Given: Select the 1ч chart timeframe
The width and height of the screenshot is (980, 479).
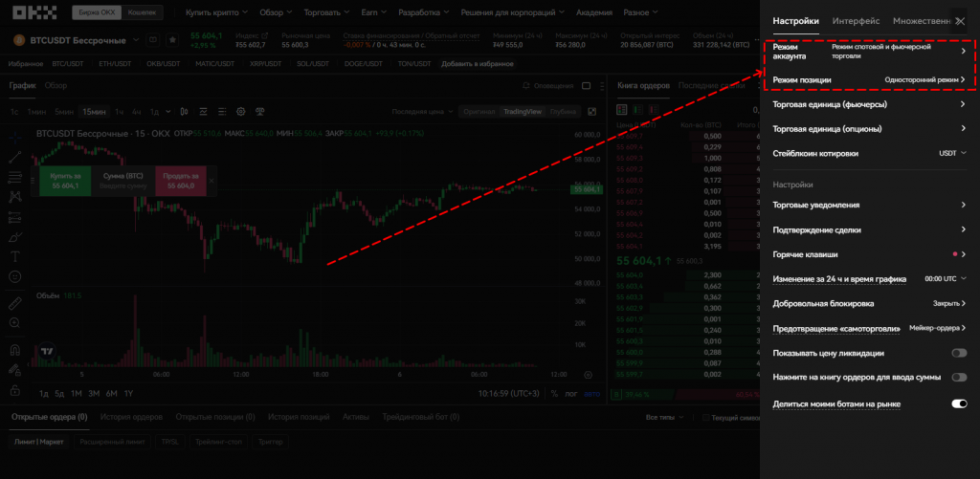Looking at the screenshot, I should [x=119, y=112].
